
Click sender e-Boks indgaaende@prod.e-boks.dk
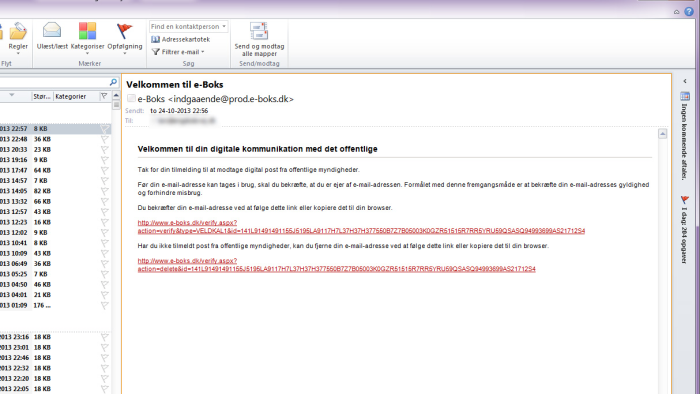(x=215, y=99)
